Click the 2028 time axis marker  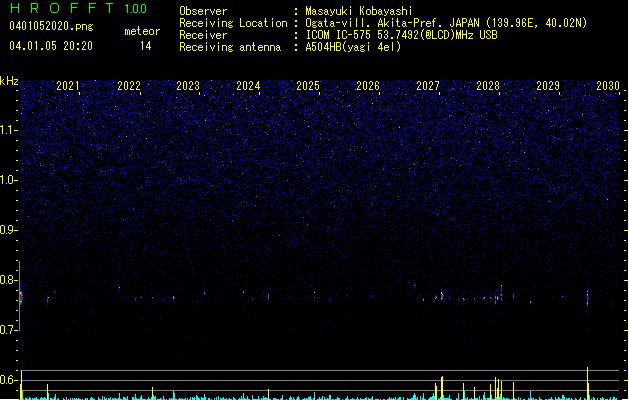pyautogui.click(x=488, y=85)
